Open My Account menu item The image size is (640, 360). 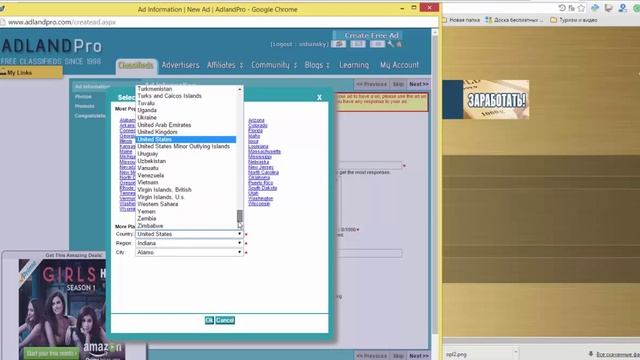click(399, 65)
